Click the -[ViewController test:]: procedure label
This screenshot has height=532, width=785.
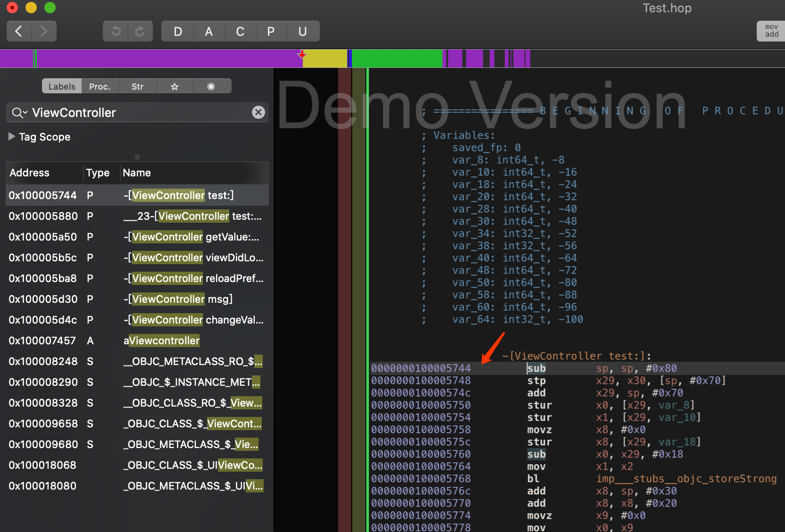[576, 356]
